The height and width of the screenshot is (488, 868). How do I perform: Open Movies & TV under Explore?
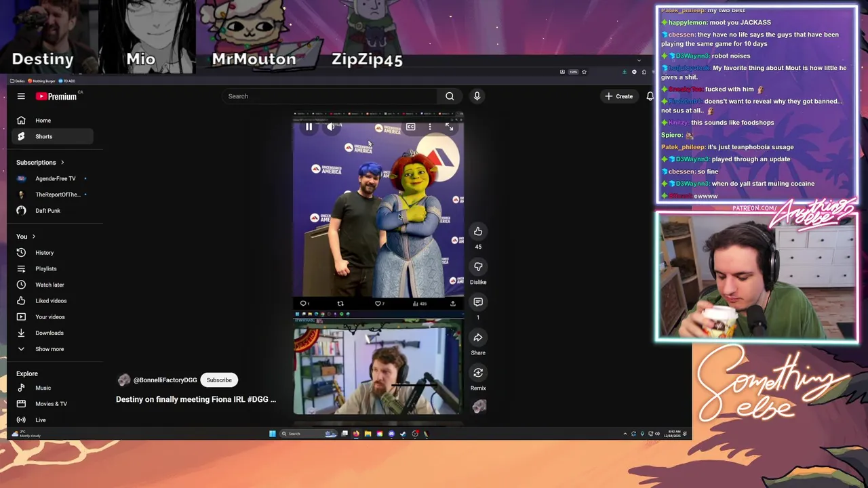pos(53,404)
